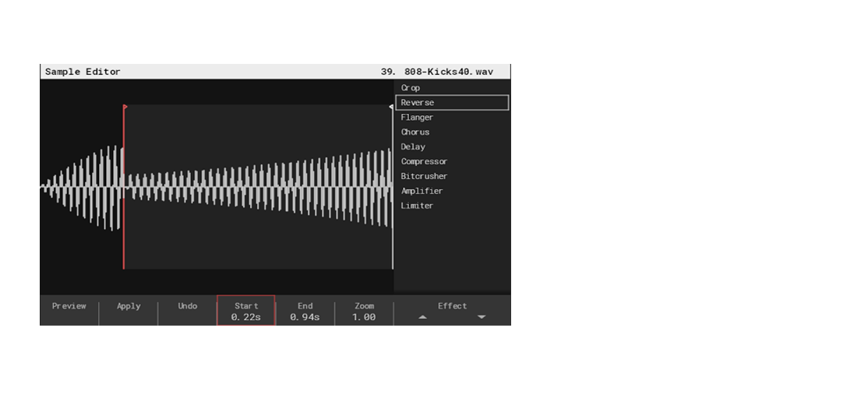This screenshot has width=868, height=402.
Task: Click the Preview button
Action: [69, 310]
